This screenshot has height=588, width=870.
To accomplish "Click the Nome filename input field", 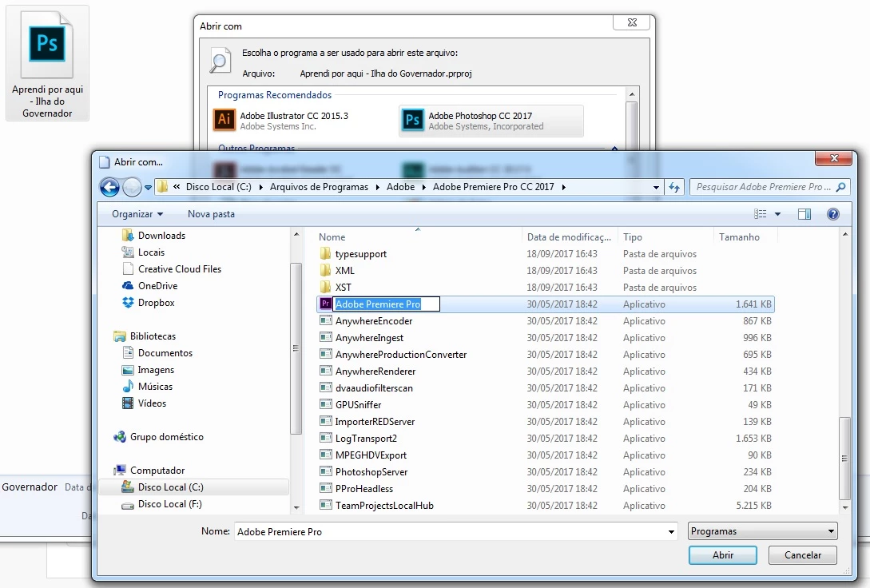I will coord(450,531).
